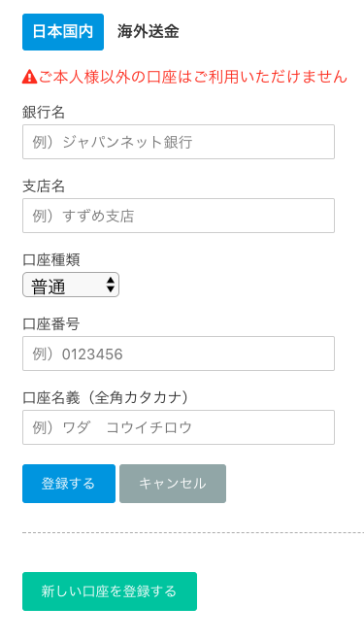Focus the 支店名 input field
Screen dimensions: 364x641
pos(179,216)
